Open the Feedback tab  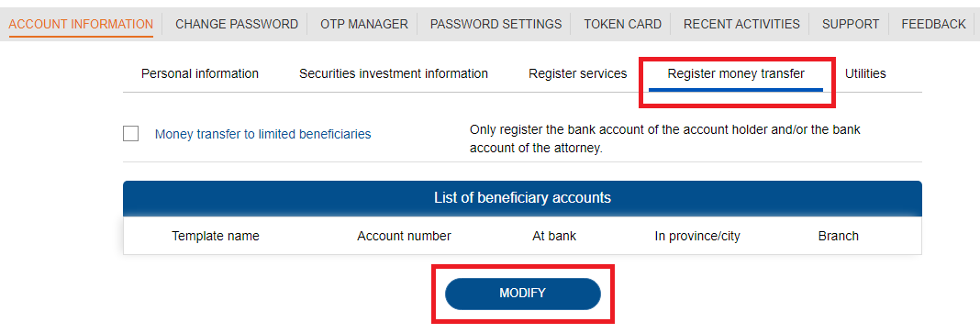point(933,25)
